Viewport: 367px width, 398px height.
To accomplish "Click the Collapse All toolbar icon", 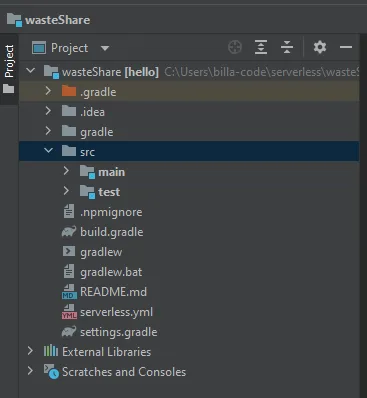I will point(287,47).
